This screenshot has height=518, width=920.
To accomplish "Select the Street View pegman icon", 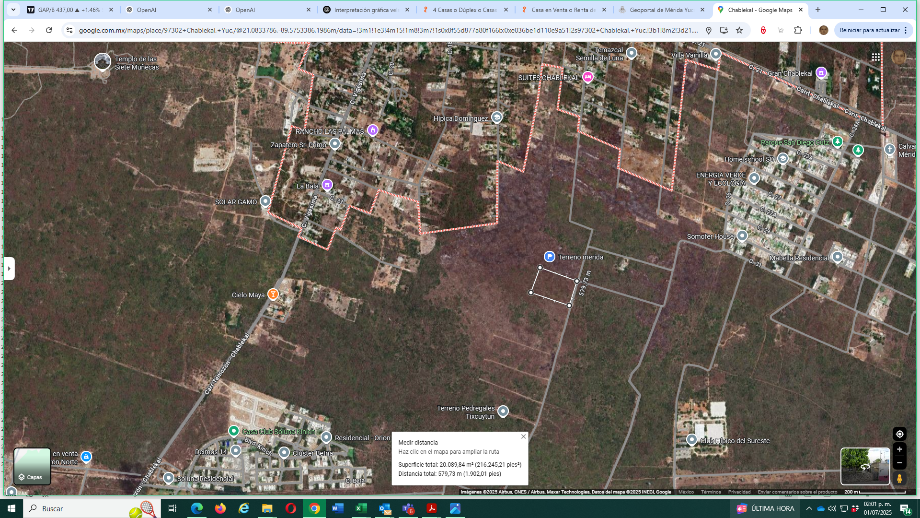I will click(x=899, y=478).
